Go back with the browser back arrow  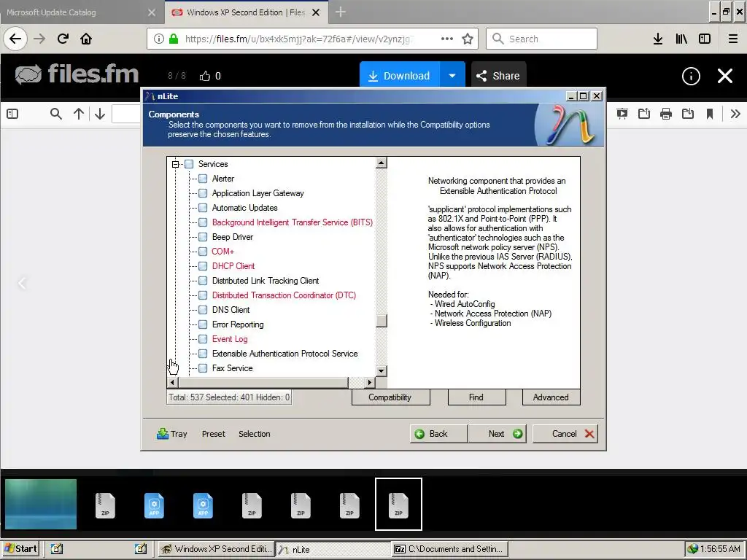15,39
